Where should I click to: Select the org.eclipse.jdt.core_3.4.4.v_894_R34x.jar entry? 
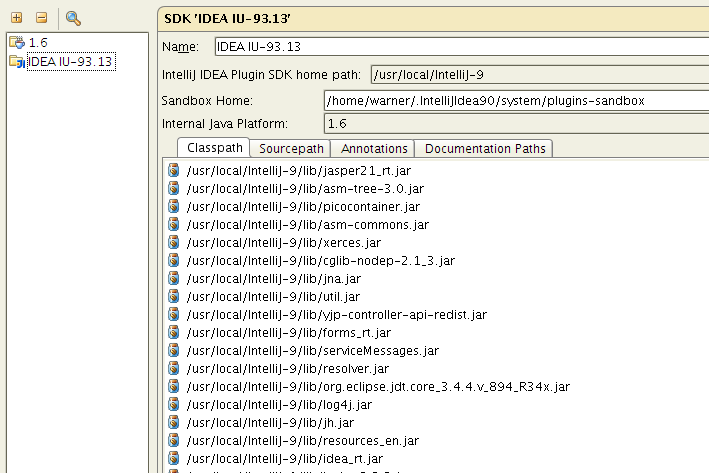click(x=378, y=387)
